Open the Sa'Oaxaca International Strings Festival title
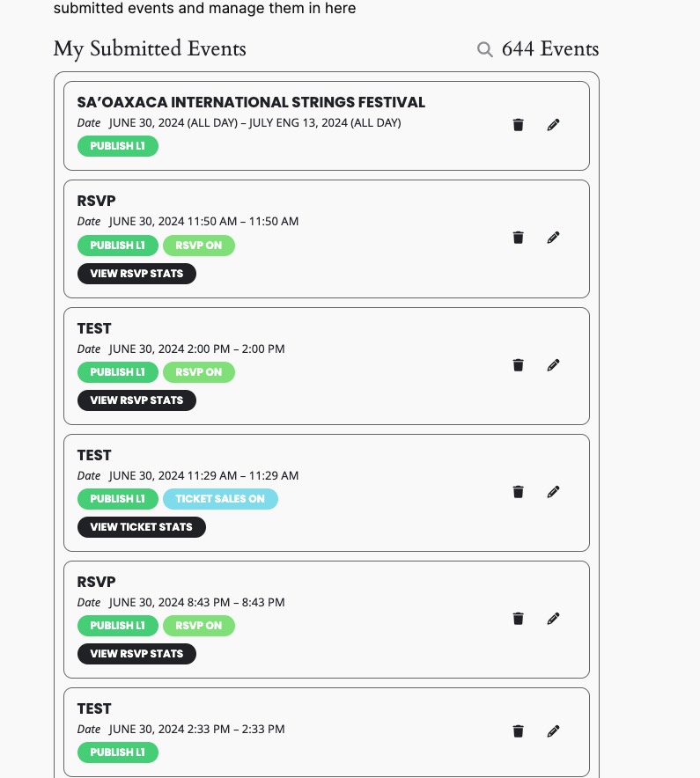 tap(251, 102)
